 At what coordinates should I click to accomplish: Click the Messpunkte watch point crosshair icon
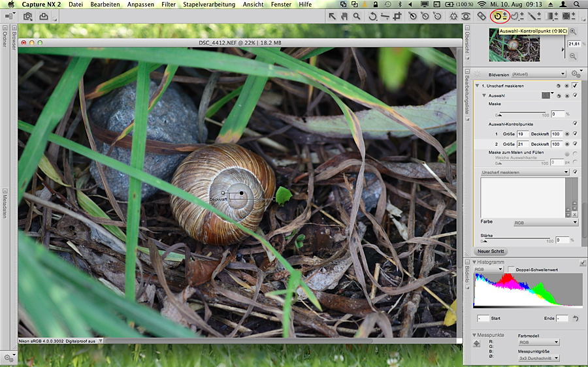point(477,343)
